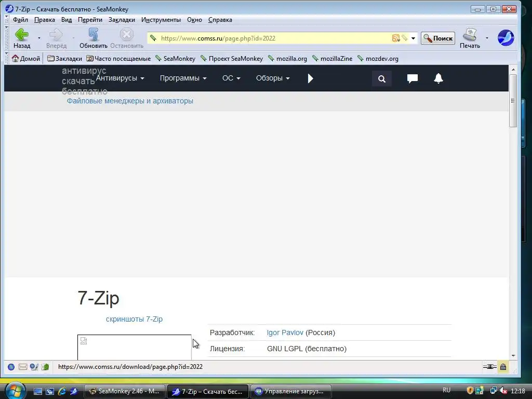Screen dimensions: 532x399
Task: Open the Igor Pavlov developer link
Action: [x=285, y=332]
